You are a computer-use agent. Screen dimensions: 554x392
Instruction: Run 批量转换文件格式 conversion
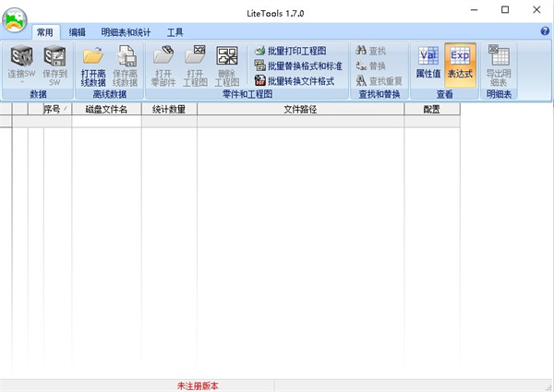coord(295,81)
